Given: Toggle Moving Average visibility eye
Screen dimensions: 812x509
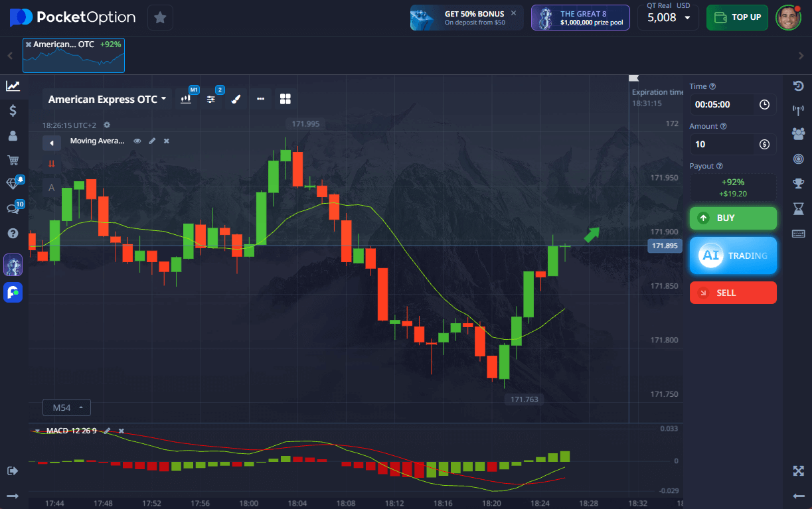Looking at the screenshot, I should (137, 141).
